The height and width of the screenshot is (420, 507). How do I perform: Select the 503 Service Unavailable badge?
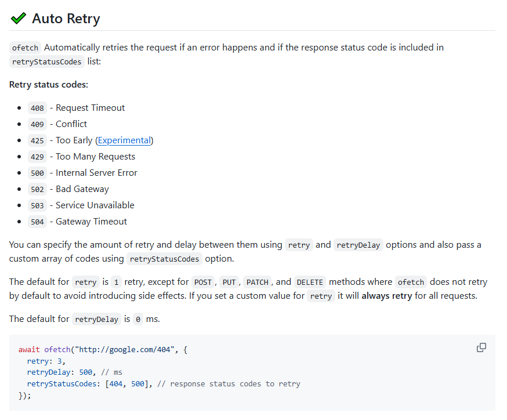pyautogui.click(x=37, y=205)
